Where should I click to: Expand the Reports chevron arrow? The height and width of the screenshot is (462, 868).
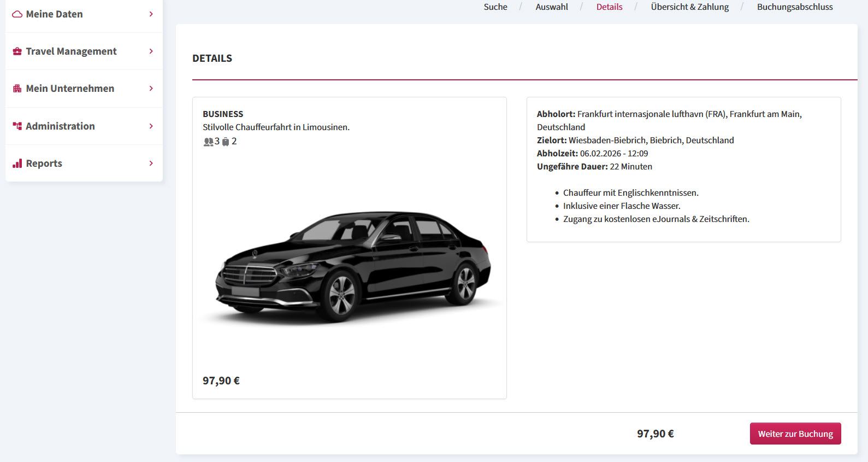pyautogui.click(x=151, y=163)
